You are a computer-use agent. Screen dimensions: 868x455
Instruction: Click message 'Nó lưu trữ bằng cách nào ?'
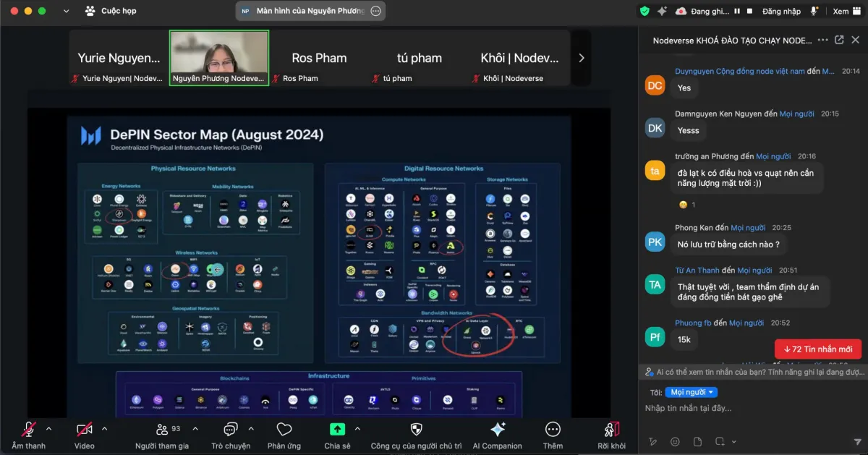click(x=728, y=244)
